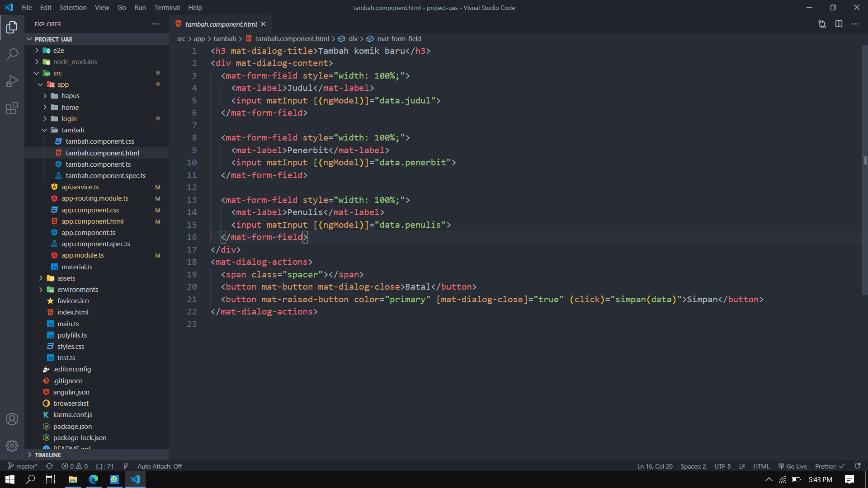Open the errors and warnings problems indicator

[75, 466]
